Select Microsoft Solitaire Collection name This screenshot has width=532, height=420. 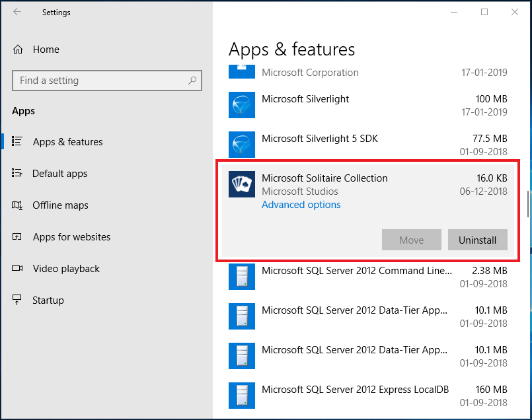[x=324, y=178]
